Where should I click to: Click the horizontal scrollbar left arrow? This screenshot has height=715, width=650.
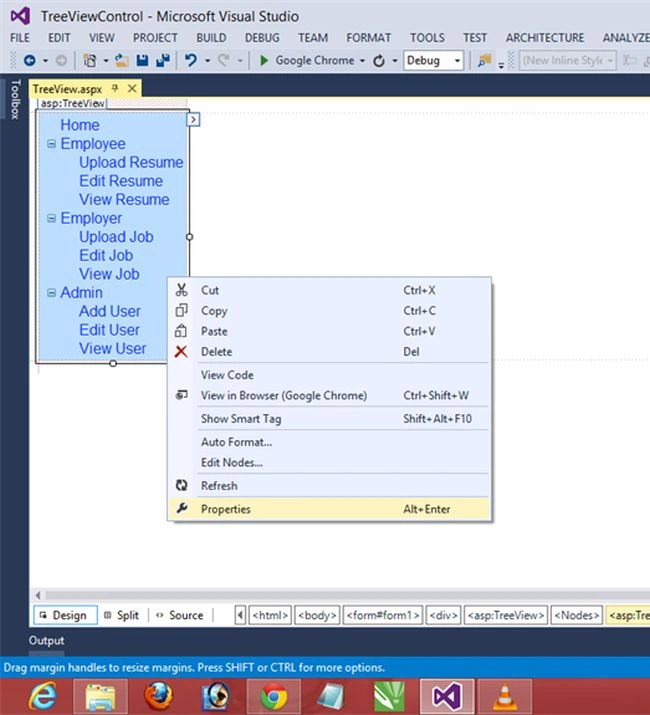coord(38,595)
